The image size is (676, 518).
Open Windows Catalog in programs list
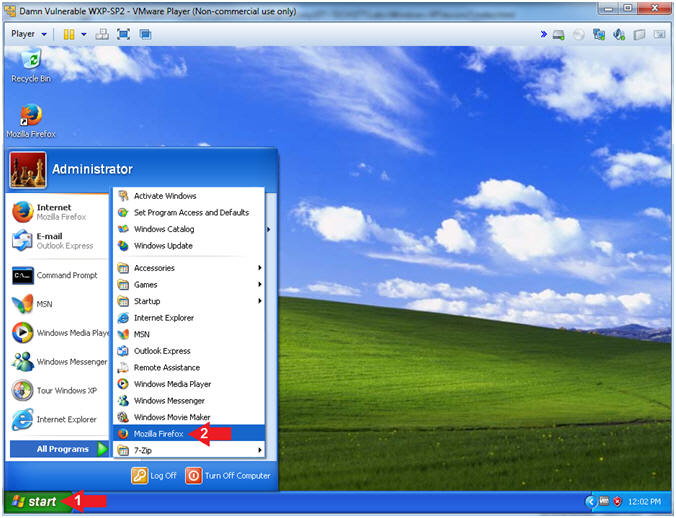(x=189, y=229)
